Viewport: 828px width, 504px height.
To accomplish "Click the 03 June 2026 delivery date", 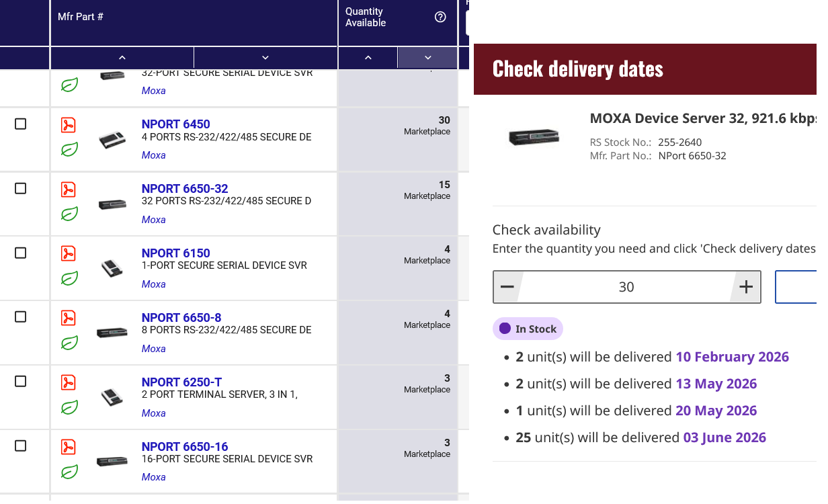I will click(x=724, y=437).
